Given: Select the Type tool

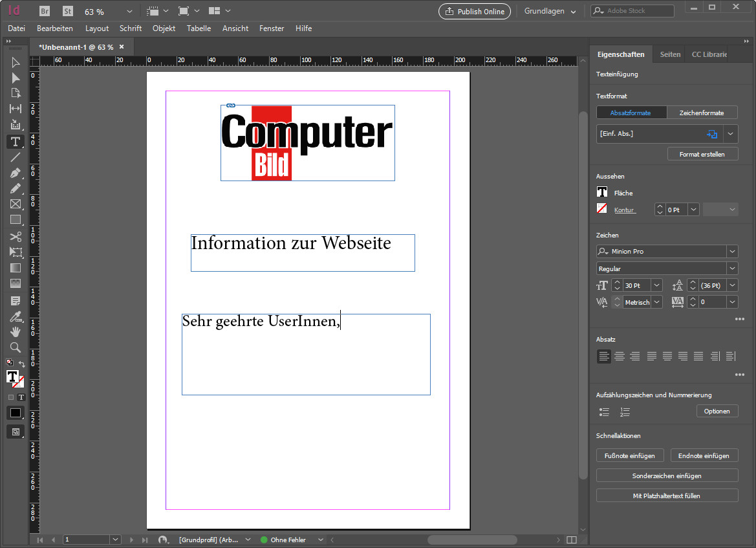Looking at the screenshot, I should pos(16,142).
